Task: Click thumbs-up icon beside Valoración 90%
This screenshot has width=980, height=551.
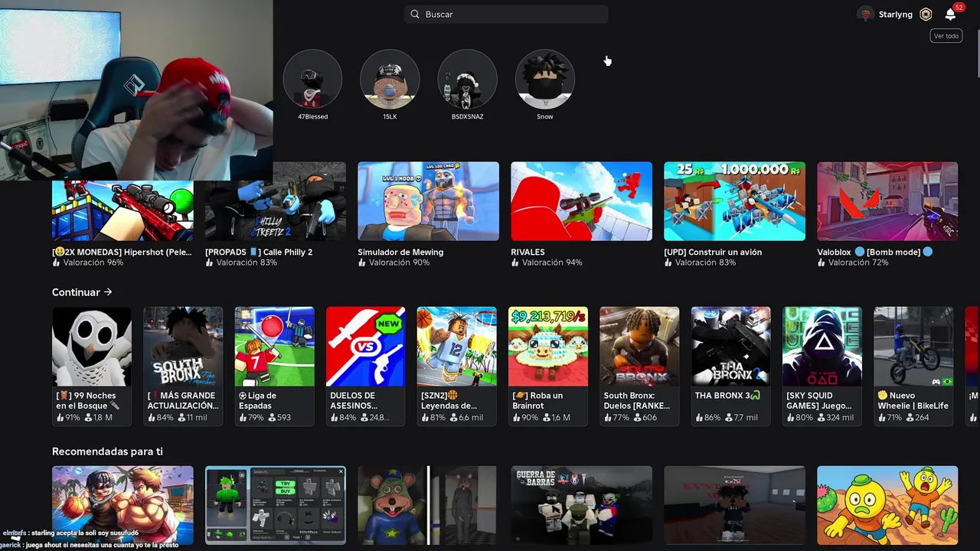Action: pyautogui.click(x=362, y=262)
